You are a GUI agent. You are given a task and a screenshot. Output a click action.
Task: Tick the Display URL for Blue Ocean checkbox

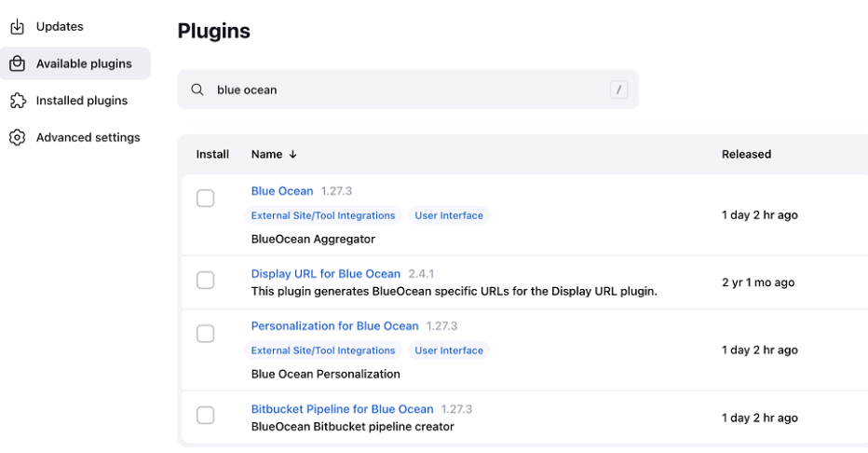click(x=206, y=281)
